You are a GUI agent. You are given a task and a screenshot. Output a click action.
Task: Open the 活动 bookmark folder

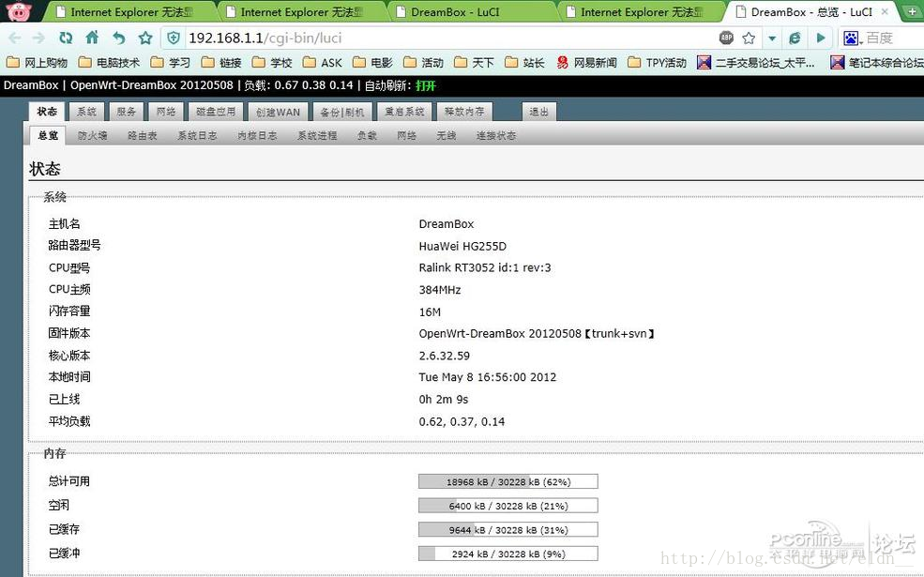[423, 63]
